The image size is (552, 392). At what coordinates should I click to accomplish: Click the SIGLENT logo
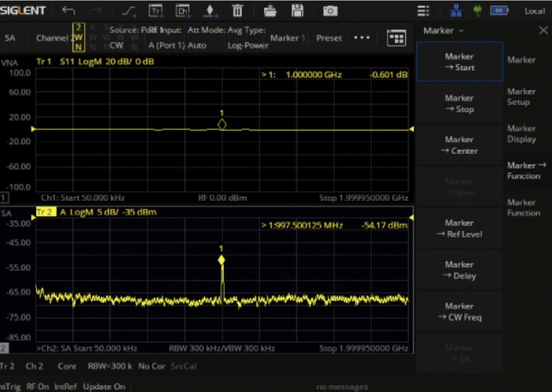pos(23,10)
